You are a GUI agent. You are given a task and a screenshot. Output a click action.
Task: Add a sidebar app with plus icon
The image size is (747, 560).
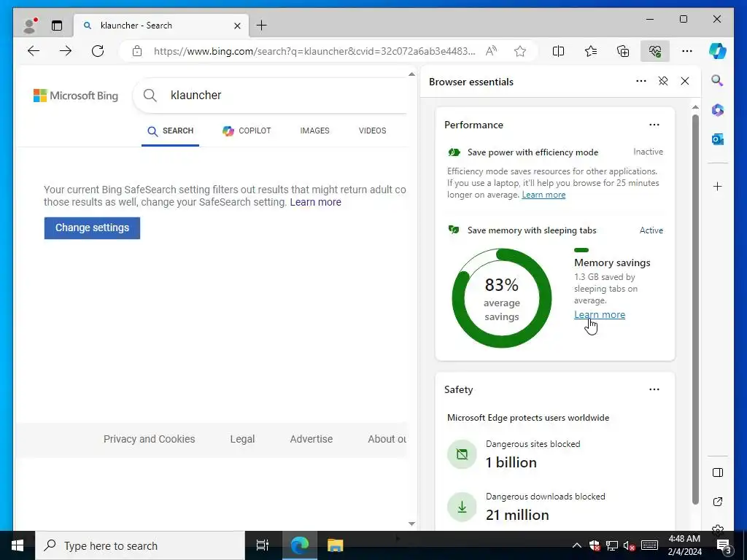tap(718, 186)
